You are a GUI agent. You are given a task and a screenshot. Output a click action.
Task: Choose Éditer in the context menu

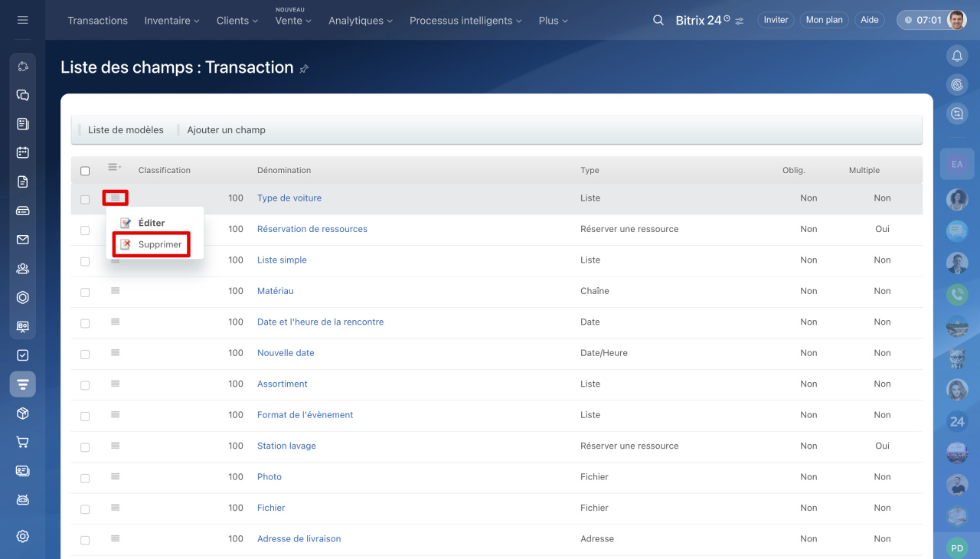click(151, 223)
